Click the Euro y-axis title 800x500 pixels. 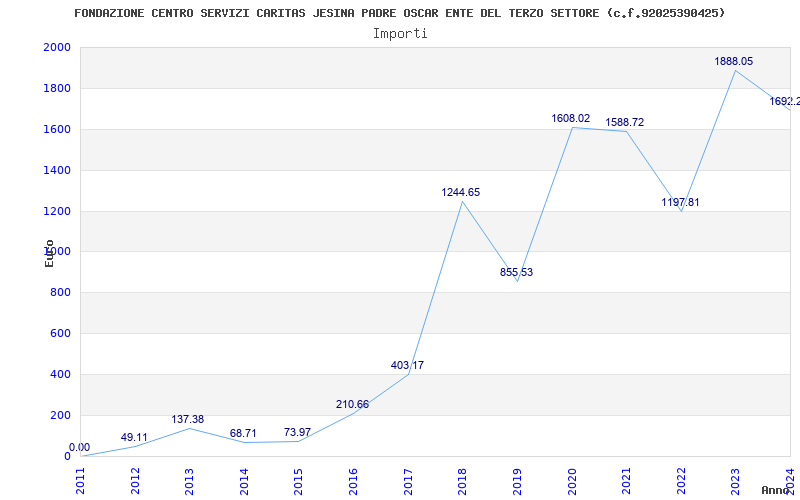click(x=49, y=254)
